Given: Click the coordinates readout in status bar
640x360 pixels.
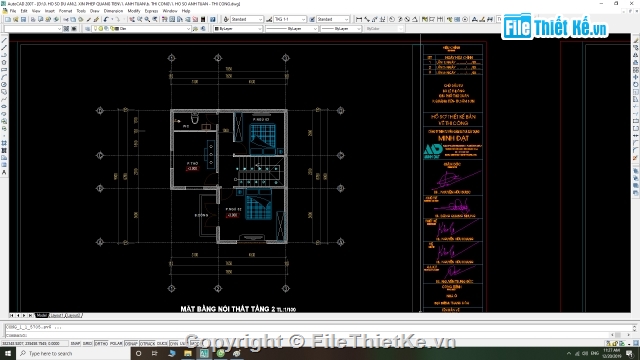Looking at the screenshot, I should tap(34, 344).
